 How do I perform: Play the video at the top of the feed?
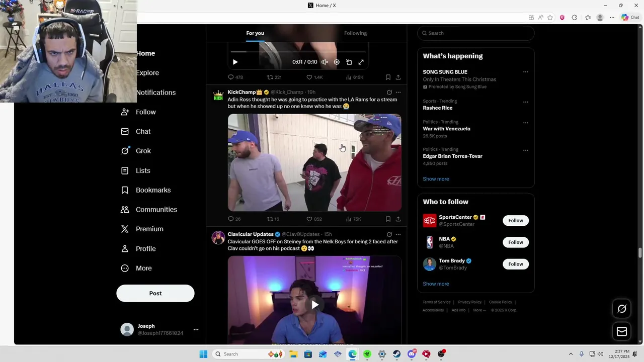(x=235, y=62)
